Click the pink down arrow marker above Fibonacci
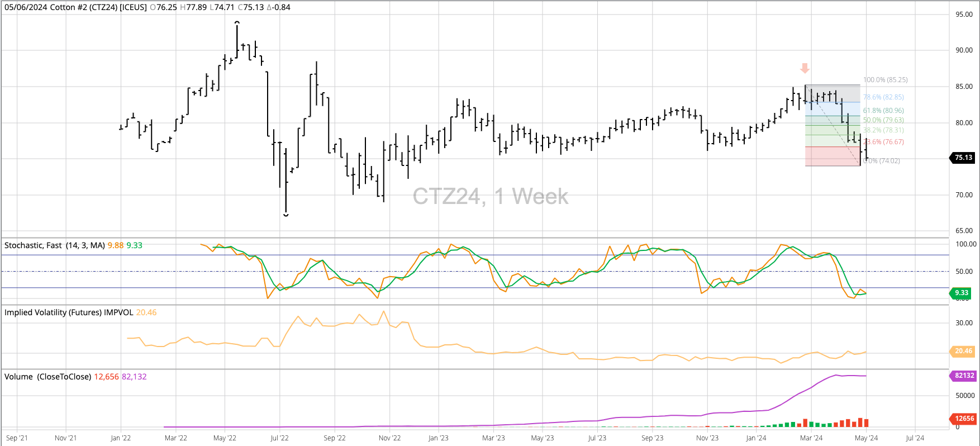 [805, 68]
